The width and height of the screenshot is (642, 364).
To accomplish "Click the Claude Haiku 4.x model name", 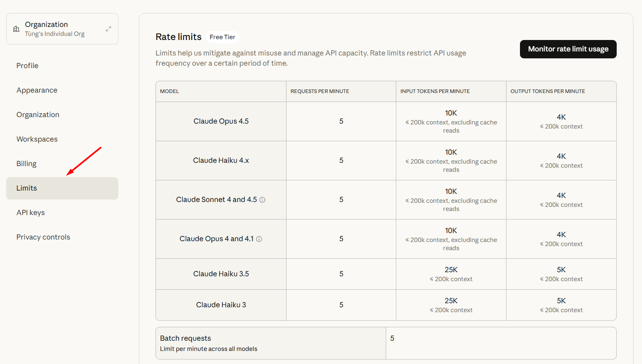I will pyautogui.click(x=221, y=160).
